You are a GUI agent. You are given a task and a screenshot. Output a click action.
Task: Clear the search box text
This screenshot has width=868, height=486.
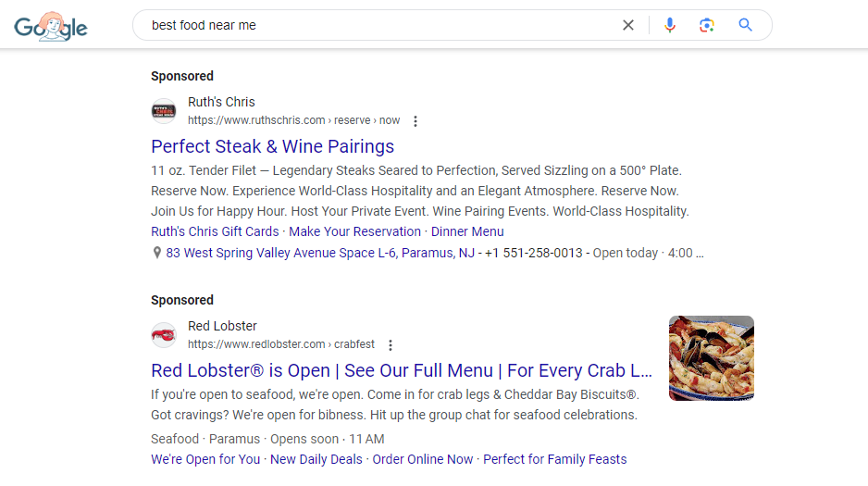[627, 25]
